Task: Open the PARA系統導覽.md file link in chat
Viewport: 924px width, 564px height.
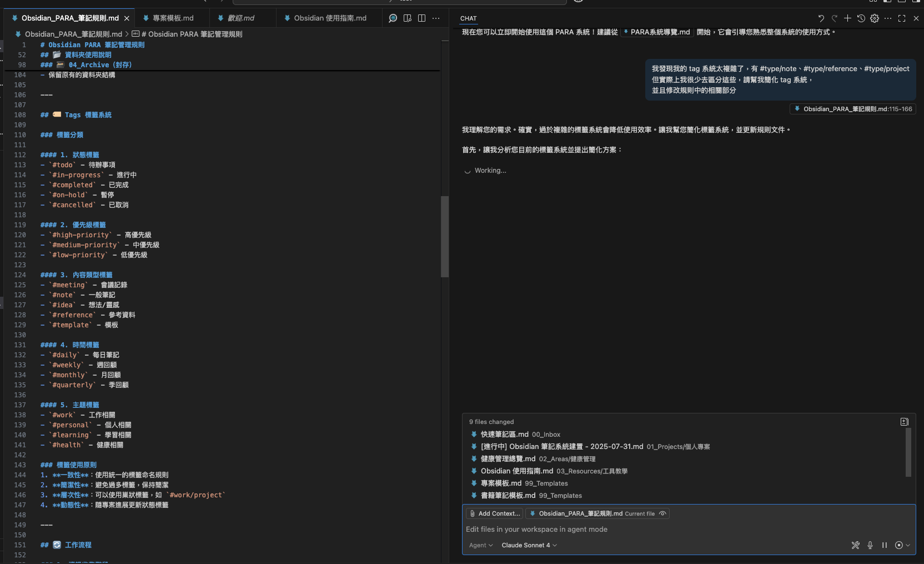Action: (x=657, y=32)
